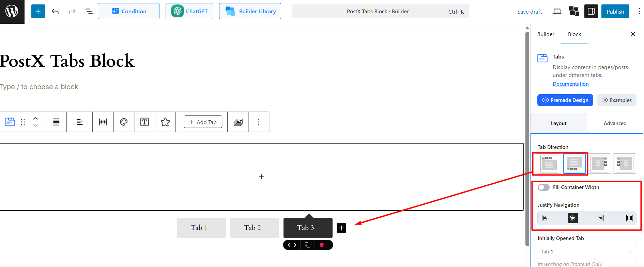Click the 'Type / to choose a block' placeholder
This screenshot has height=267, width=644.
39,87
